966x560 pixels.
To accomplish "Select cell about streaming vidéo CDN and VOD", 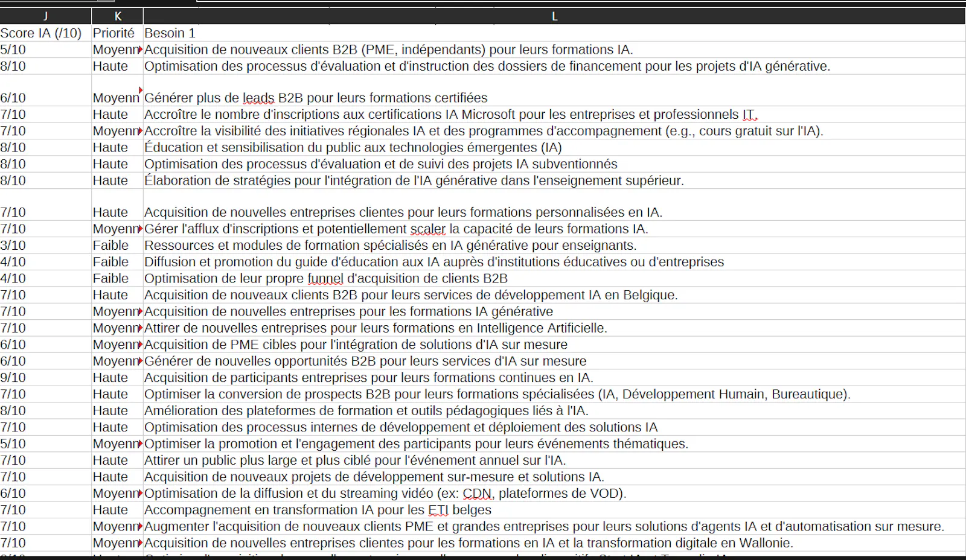I will [x=554, y=494].
